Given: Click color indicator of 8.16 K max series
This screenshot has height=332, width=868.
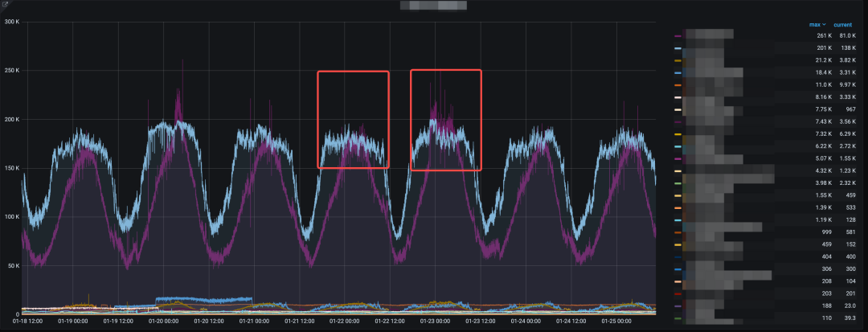Looking at the screenshot, I should click(x=679, y=97).
